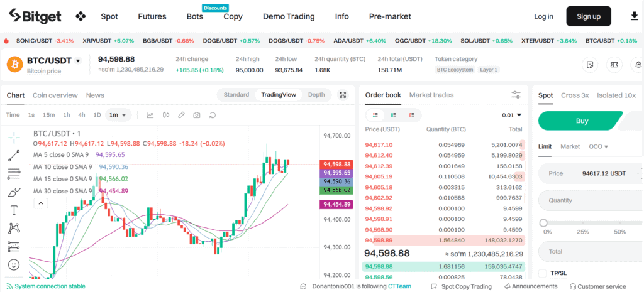Open the Info navigation menu
644x292 pixels.
tap(341, 17)
